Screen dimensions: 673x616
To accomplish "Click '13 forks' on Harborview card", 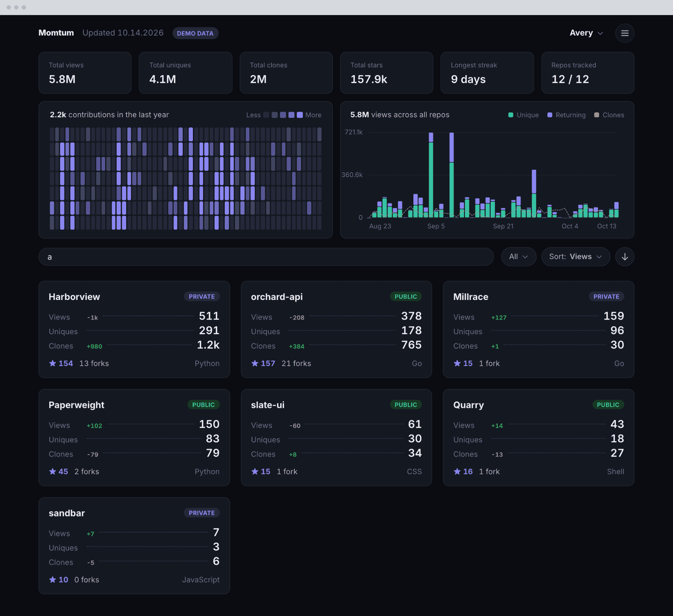I will coord(94,363).
